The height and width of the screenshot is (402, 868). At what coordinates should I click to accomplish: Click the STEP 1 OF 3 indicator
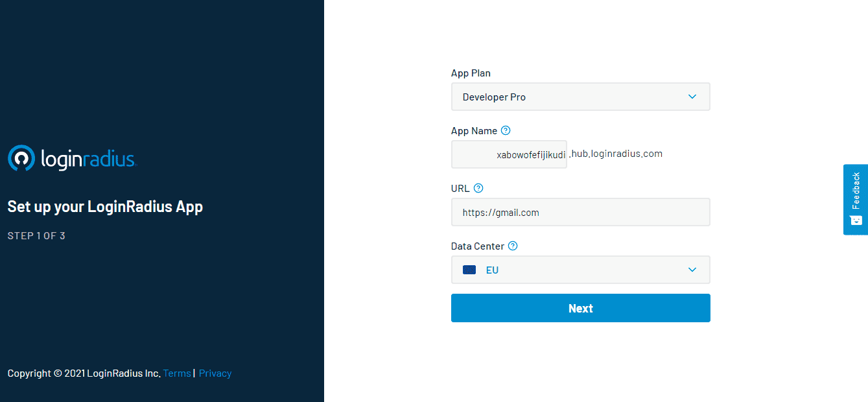tap(36, 235)
